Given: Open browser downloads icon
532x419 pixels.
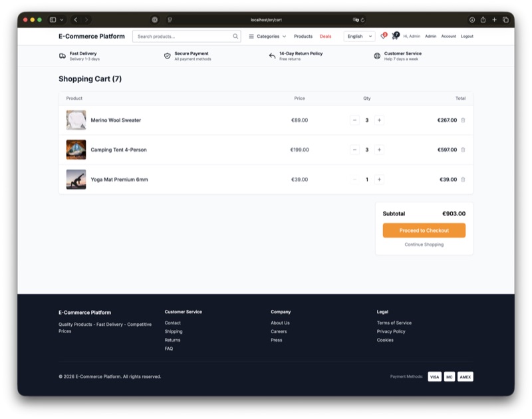Looking at the screenshot, I should click(472, 20).
